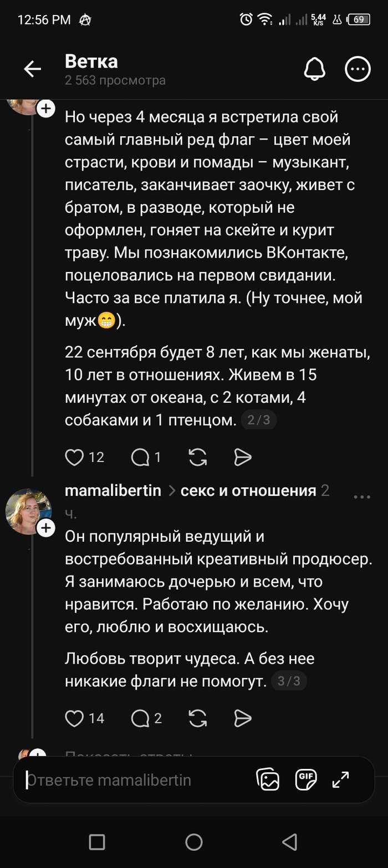Open three-dot menu on mamalibertin's post

361,497
